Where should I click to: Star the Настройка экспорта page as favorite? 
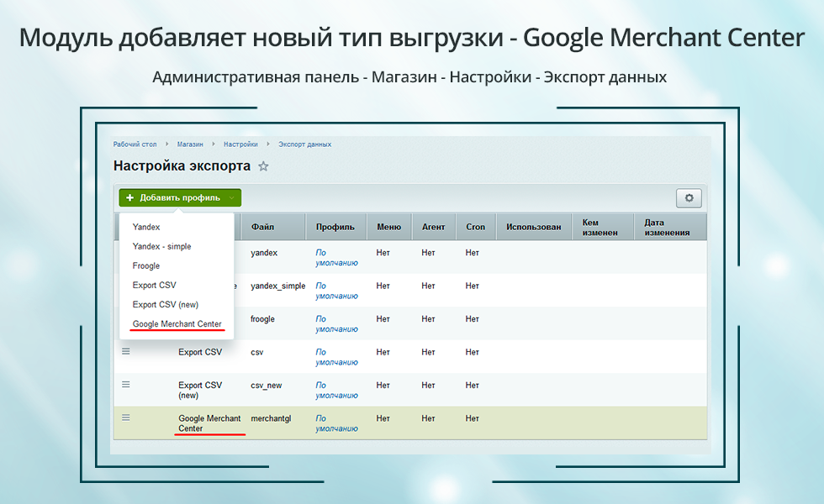(263, 166)
